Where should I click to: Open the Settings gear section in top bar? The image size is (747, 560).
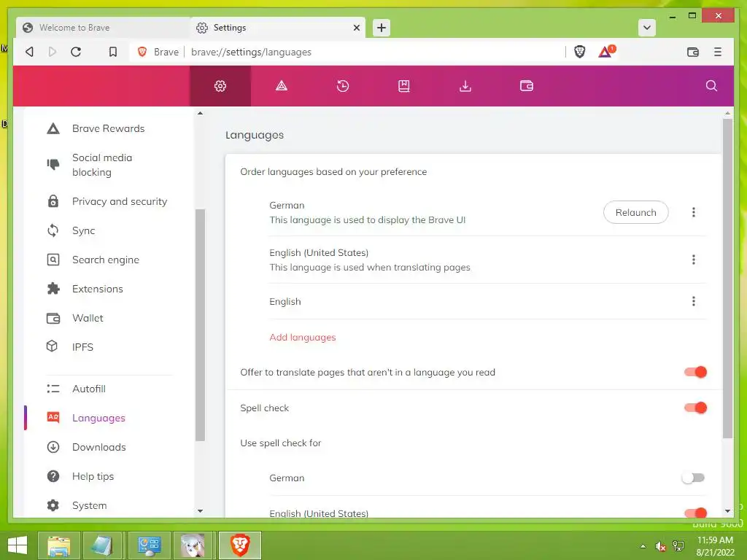point(220,86)
